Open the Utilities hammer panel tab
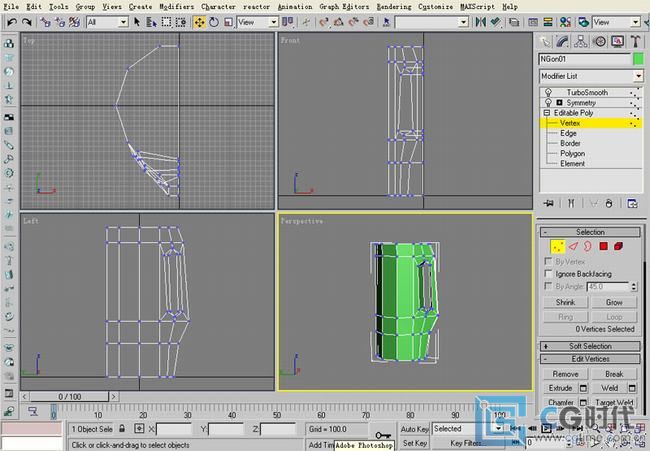This screenshot has height=451, width=650. (x=635, y=41)
